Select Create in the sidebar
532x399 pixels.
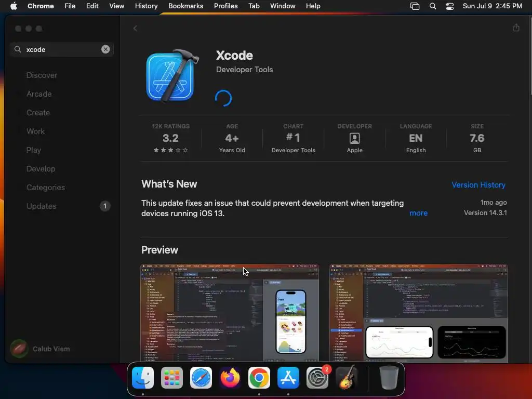38,113
